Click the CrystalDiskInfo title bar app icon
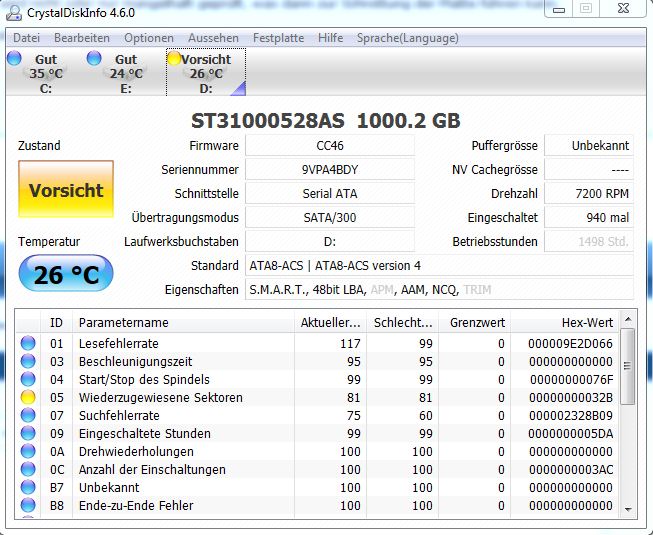 pyautogui.click(x=13, y=12)
